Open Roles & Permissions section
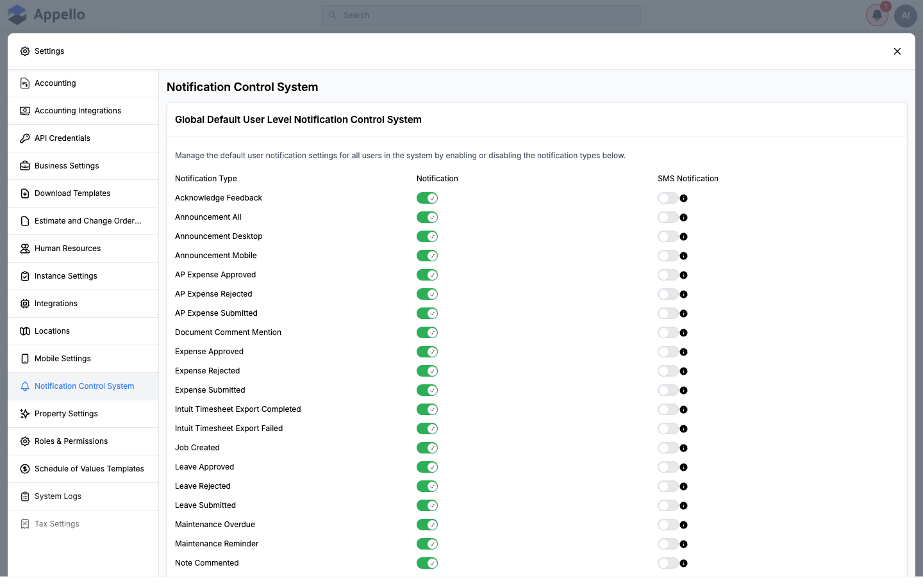 [x=83, y=441]
